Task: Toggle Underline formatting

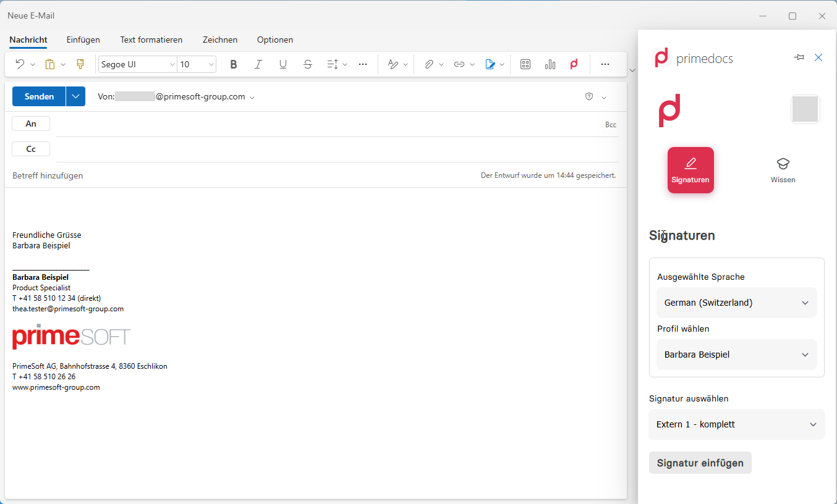Action: pyautogui.click(x=283, y=64)
